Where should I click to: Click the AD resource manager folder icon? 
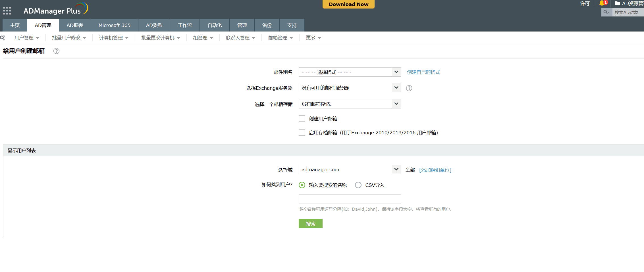point(617,3)
